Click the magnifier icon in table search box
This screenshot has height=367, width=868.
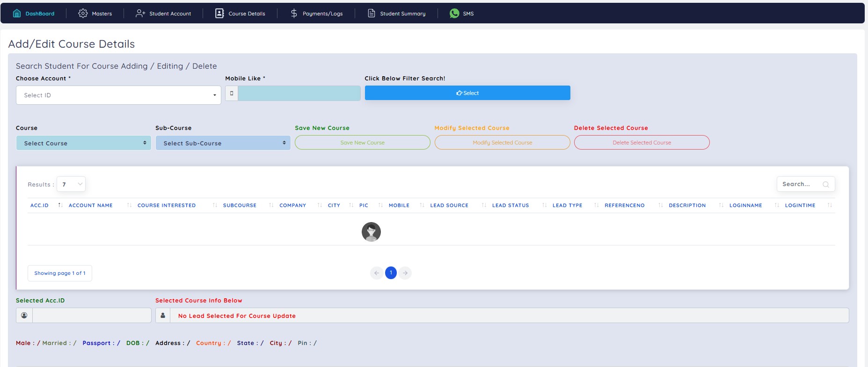point(826,184)
